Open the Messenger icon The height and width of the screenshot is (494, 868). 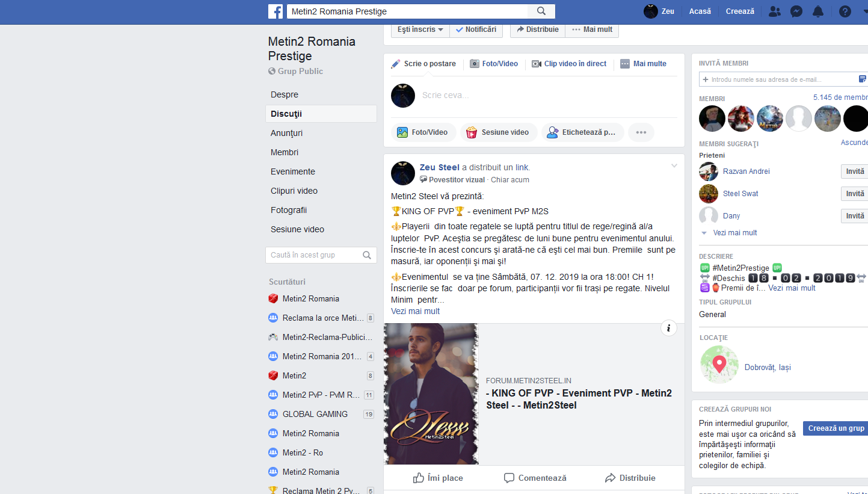[796, 11]
